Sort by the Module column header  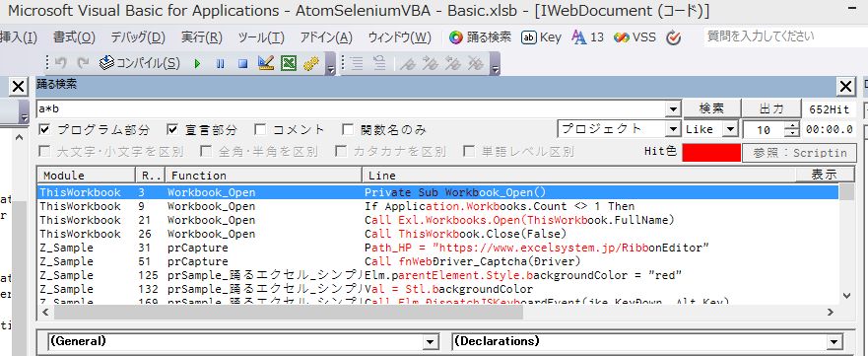click(x=87, y=175)
